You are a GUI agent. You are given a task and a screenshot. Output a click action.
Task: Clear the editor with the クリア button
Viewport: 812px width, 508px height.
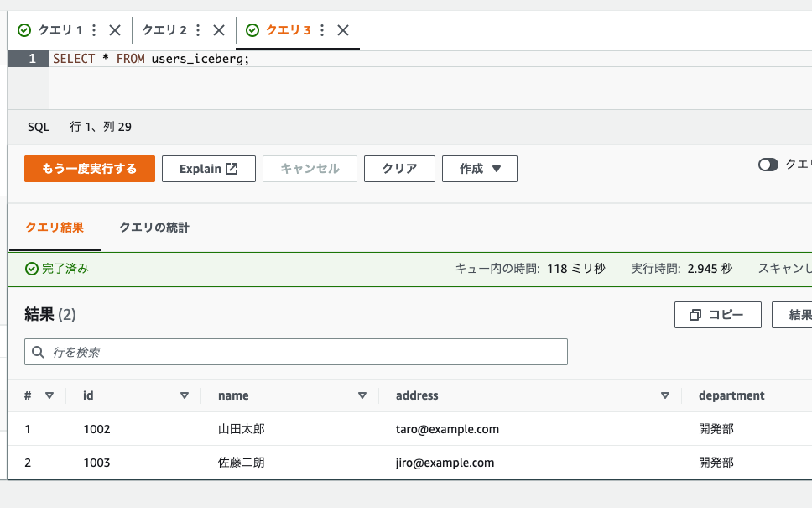point(399,168)
